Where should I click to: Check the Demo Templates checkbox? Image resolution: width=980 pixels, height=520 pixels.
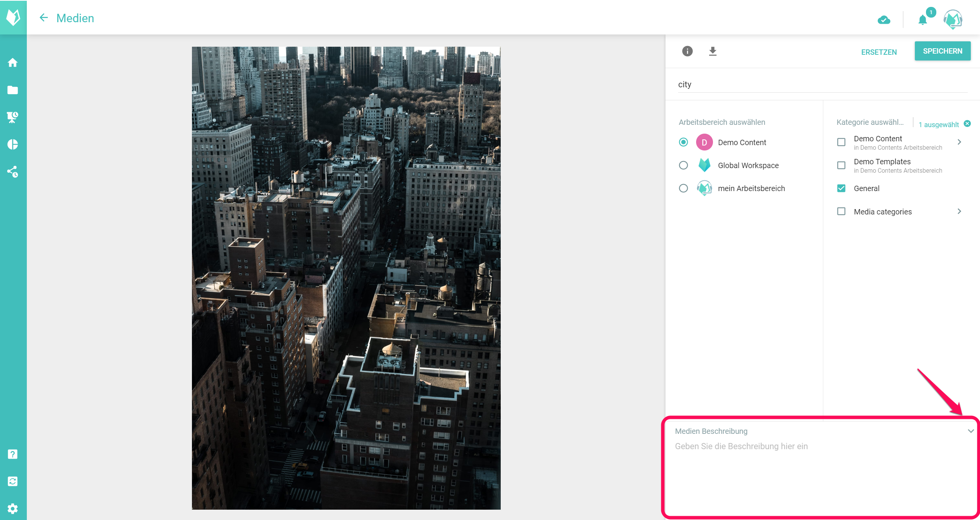[x=841, y=165]
